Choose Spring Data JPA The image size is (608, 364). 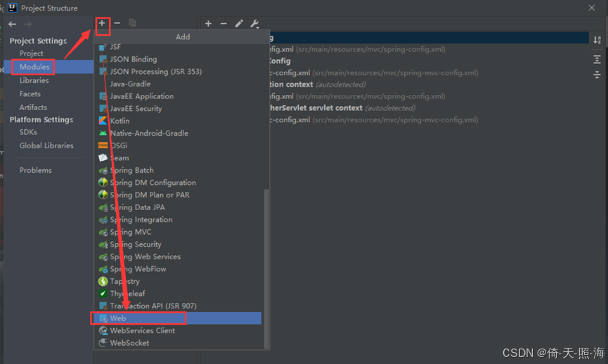179,207
